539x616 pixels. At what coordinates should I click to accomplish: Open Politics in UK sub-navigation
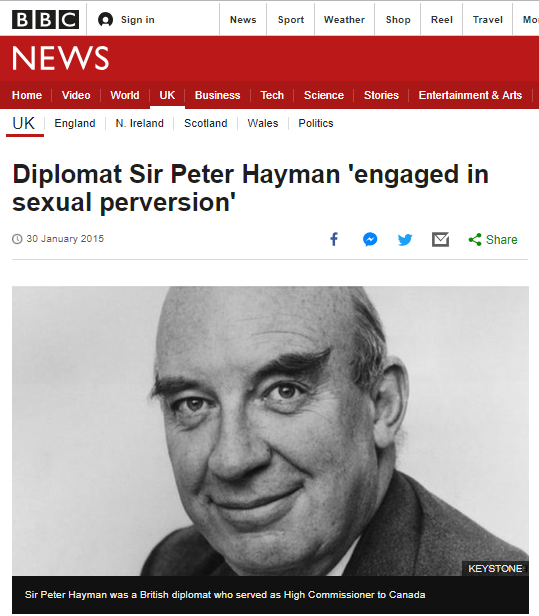(x=316, y=123)
